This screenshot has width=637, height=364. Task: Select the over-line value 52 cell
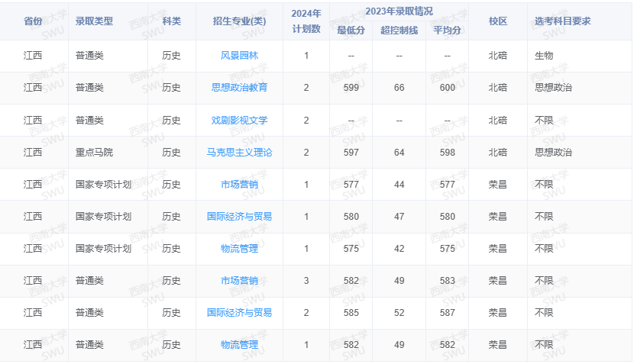tap(399, 312)
